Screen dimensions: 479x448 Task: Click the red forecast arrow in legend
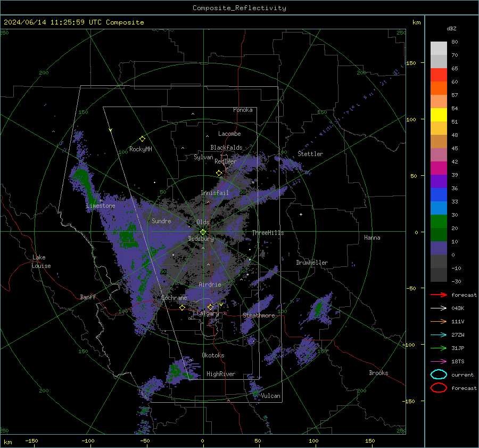439,295
